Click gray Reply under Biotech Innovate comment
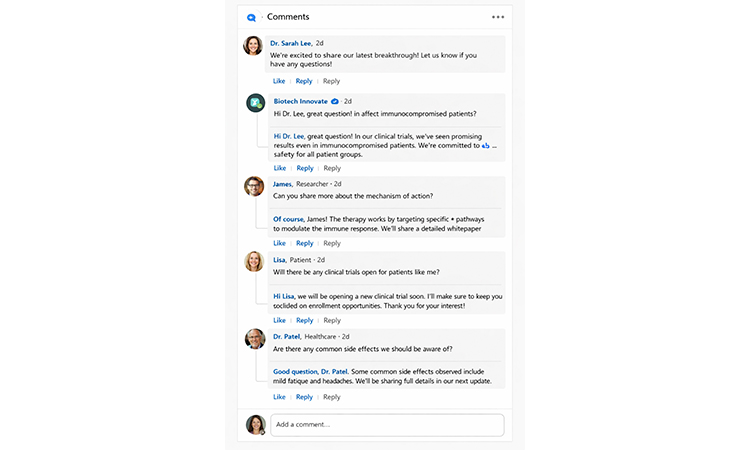This screenshot has width=750, height=450. [x=332, y=168]
